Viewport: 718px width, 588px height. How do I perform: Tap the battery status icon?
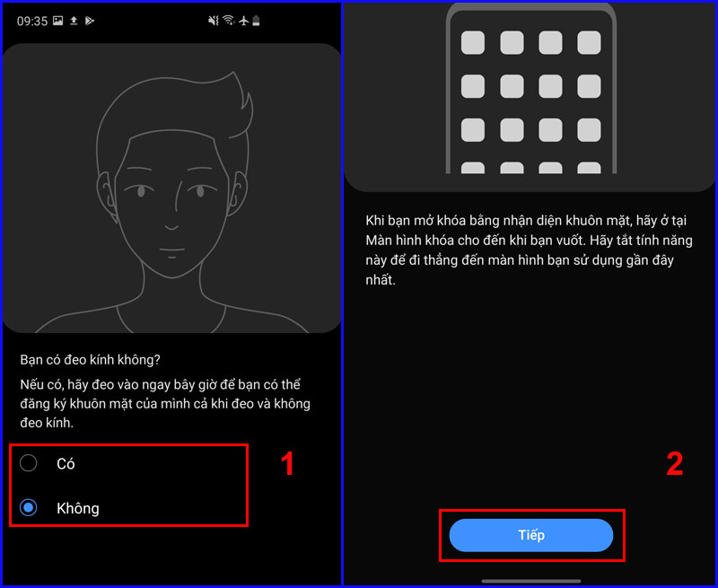256,20
